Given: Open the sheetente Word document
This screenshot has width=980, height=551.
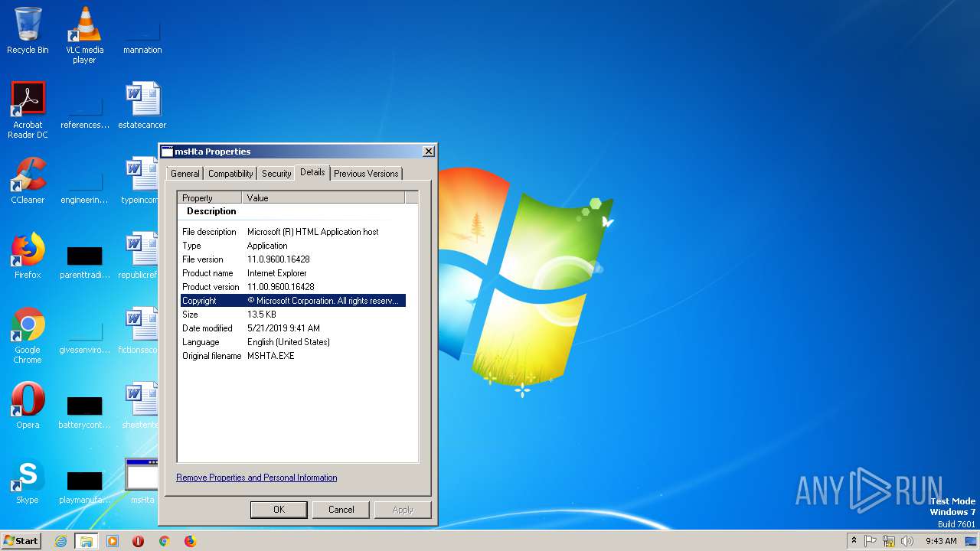Looking at the screenshot, I should tap(141, 406).
